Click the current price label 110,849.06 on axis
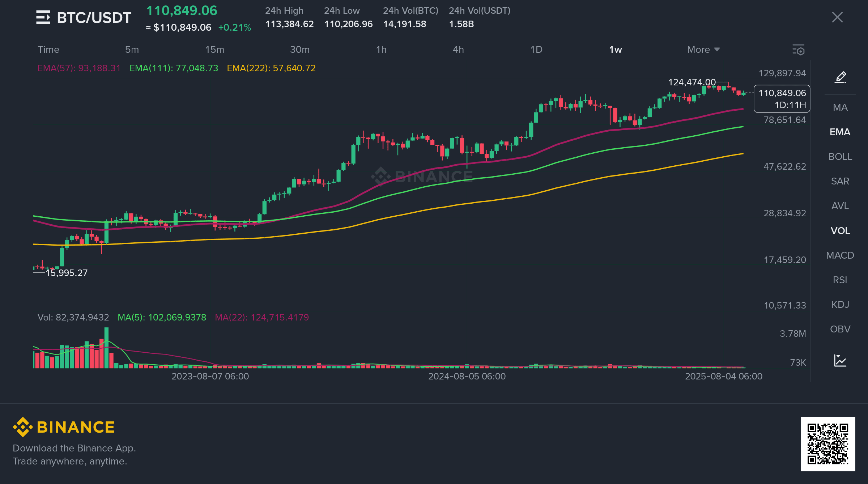The width and height of the screenshot is (868, 484). tap(782, 93)
